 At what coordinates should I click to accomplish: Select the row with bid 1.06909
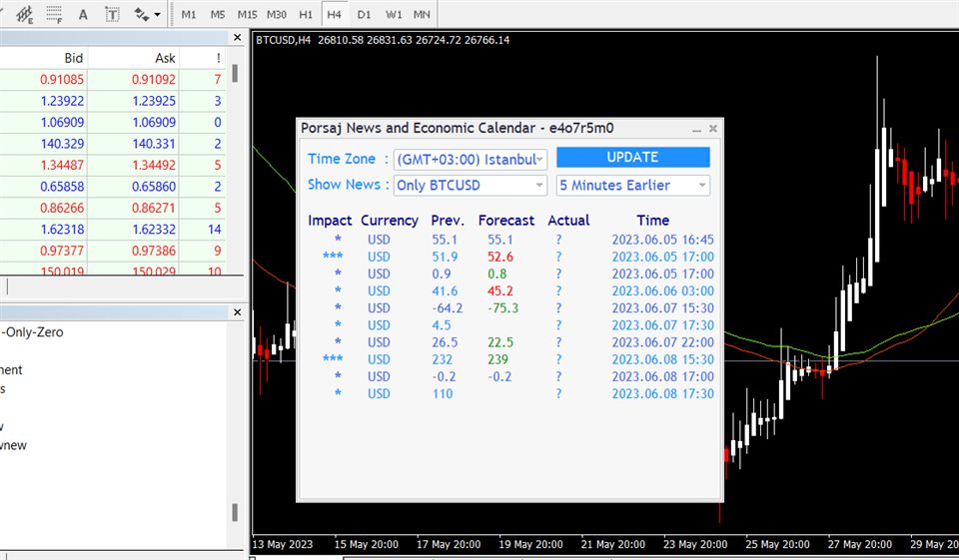coord(113,122)
